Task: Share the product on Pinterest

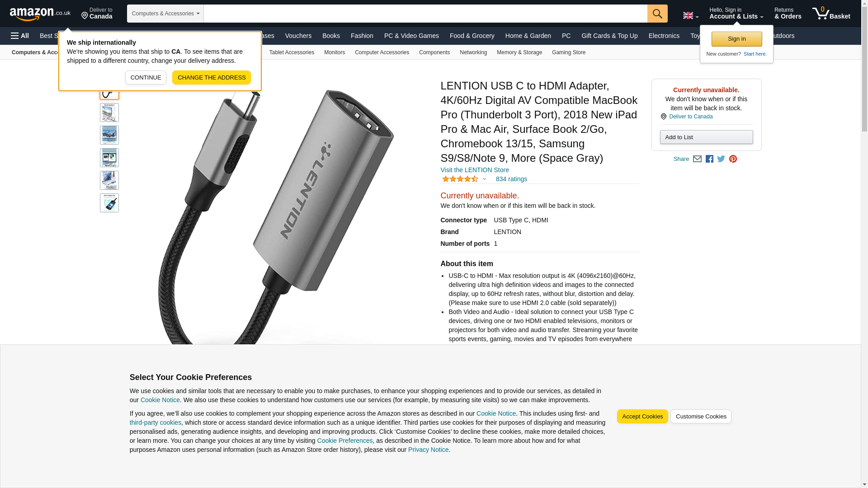Action: (x=733, y=159)
